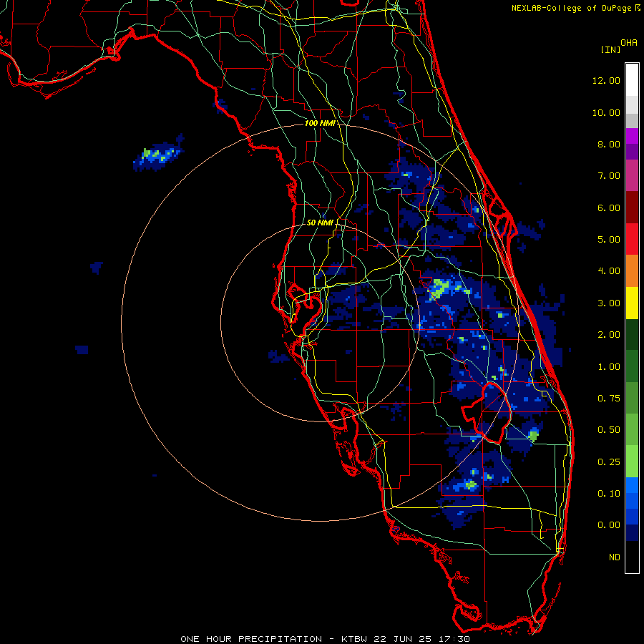
Task: Click the [IN] units label
Action: (x=611, y=49)
